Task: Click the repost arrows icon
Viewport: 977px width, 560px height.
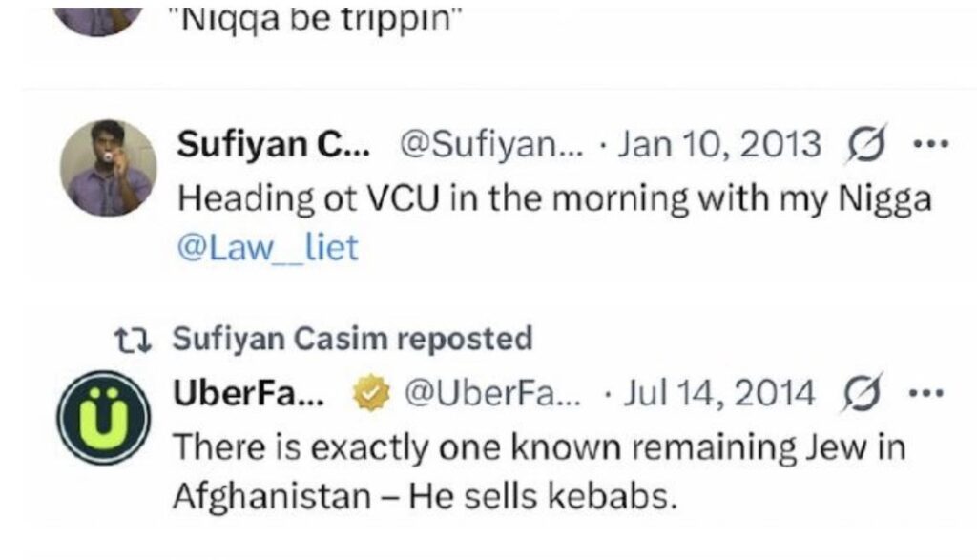Action: coord(125,339)
